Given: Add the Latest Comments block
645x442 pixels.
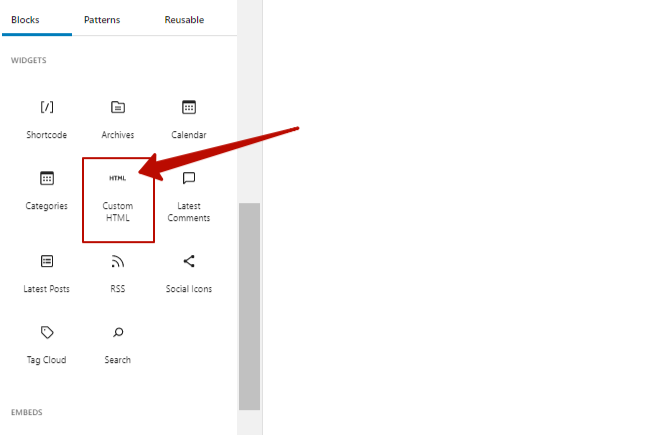Looking at the screenshot, I should (189, 199).
